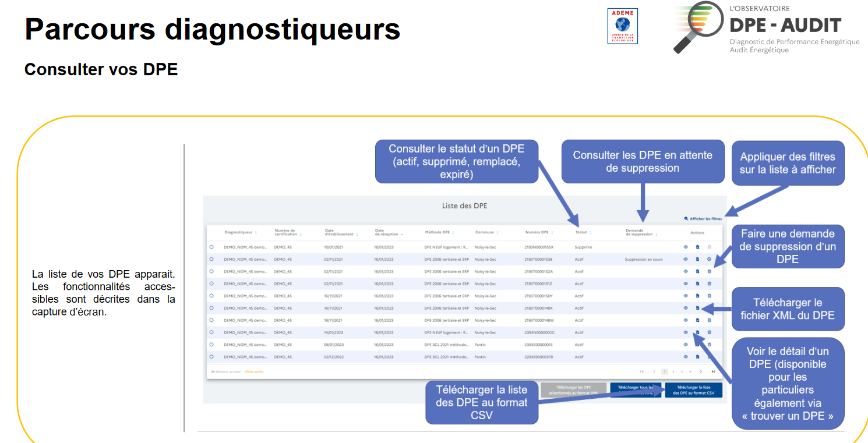Click magnifier icon beside Afficher les filtres
The image size is (868, 443).
point(686,219)
